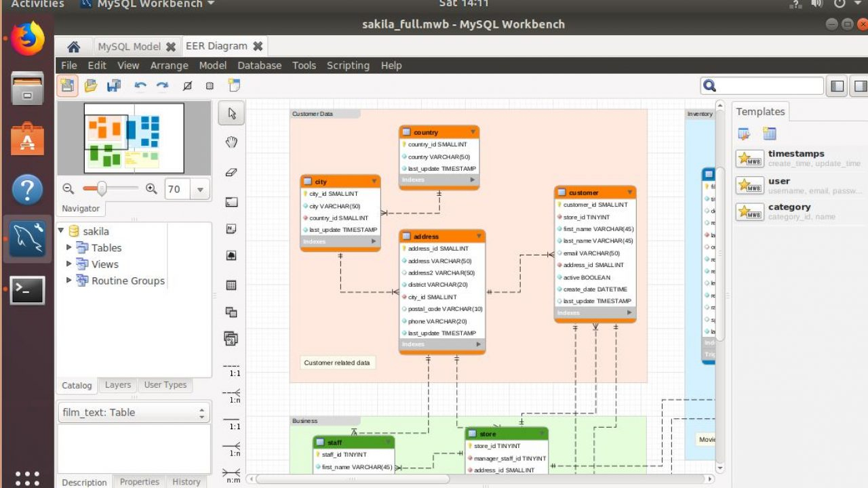The image size is (868, 488).
Task: Open the Arrange menu
Action: coord(169,66)
